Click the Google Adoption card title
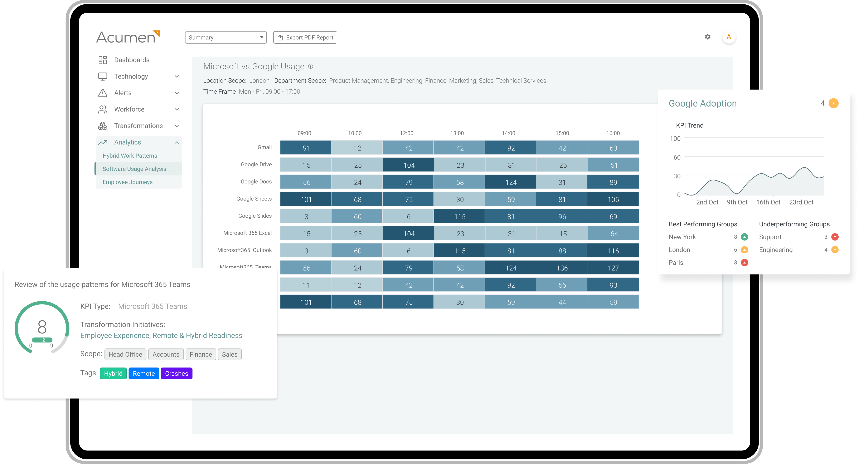The height and width of the screenshot is (464, 868). click(703, 103)
